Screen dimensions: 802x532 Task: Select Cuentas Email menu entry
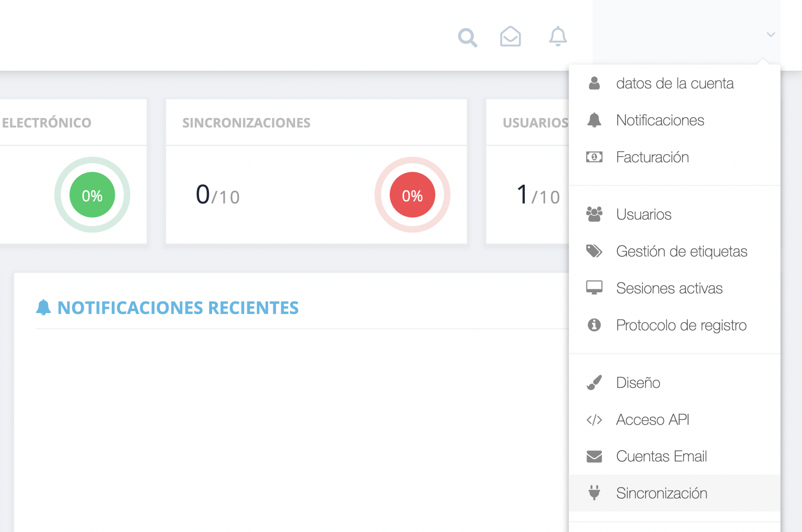click(x=674, y=456)
